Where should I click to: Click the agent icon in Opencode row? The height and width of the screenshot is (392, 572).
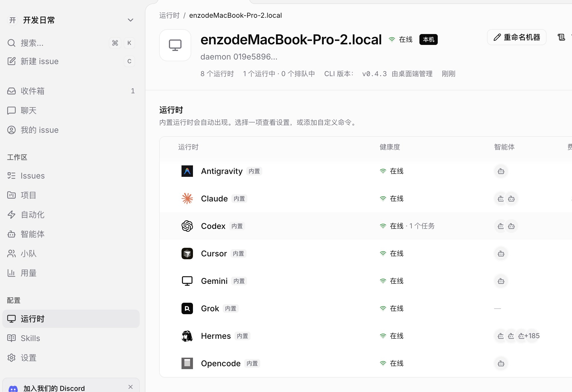(501, 363)
